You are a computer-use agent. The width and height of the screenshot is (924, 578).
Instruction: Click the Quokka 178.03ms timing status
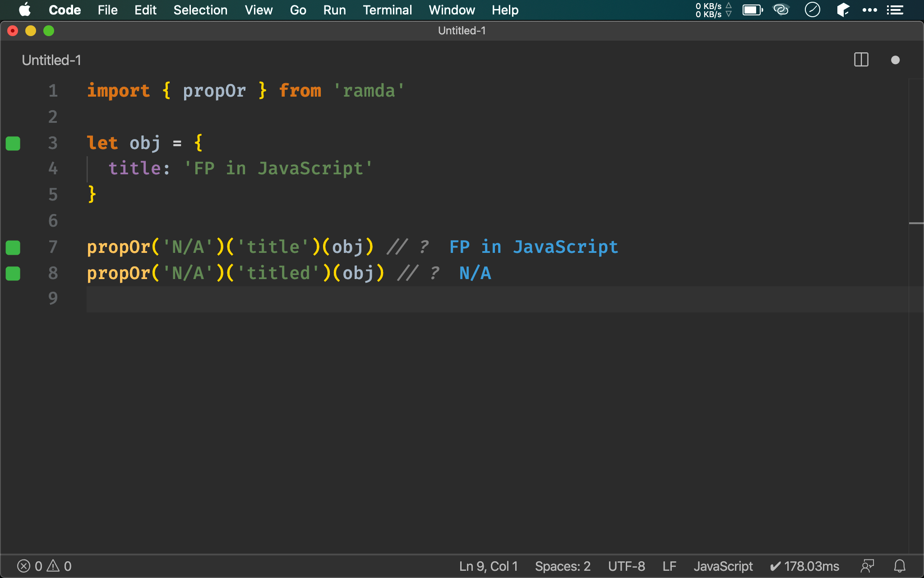[x=804, y=566]
